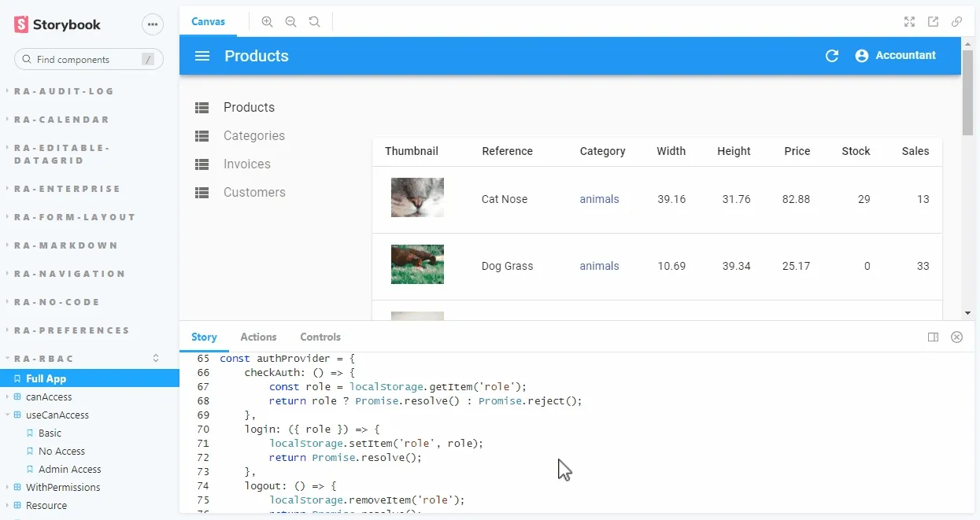Click the Find components search field
980x520 pixels.
pos(88,59)
